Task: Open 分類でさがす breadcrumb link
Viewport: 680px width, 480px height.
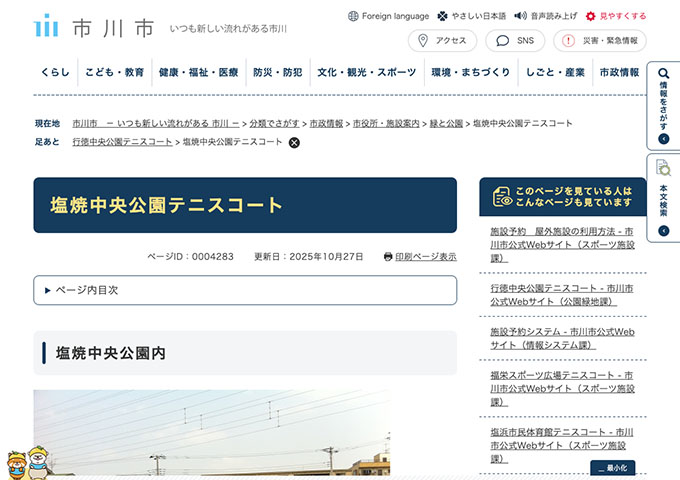Action: [275, 124]
